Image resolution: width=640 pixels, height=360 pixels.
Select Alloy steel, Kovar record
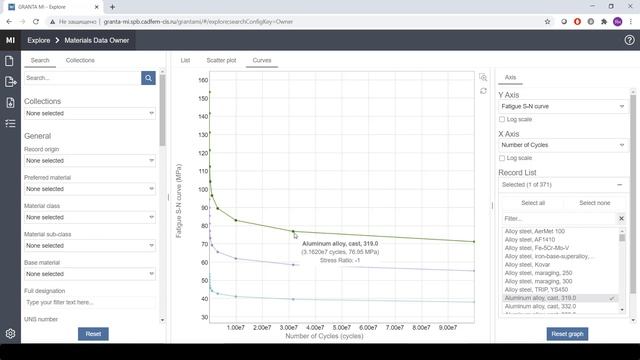point(527,264)
